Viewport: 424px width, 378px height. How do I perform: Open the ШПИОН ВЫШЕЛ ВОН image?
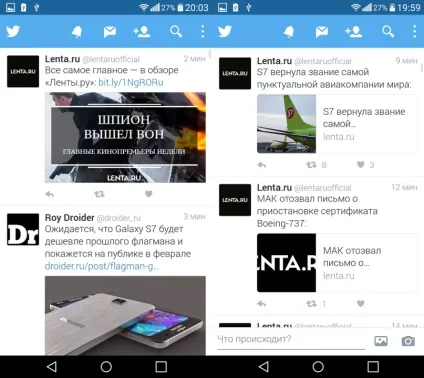tap(125, 137)
